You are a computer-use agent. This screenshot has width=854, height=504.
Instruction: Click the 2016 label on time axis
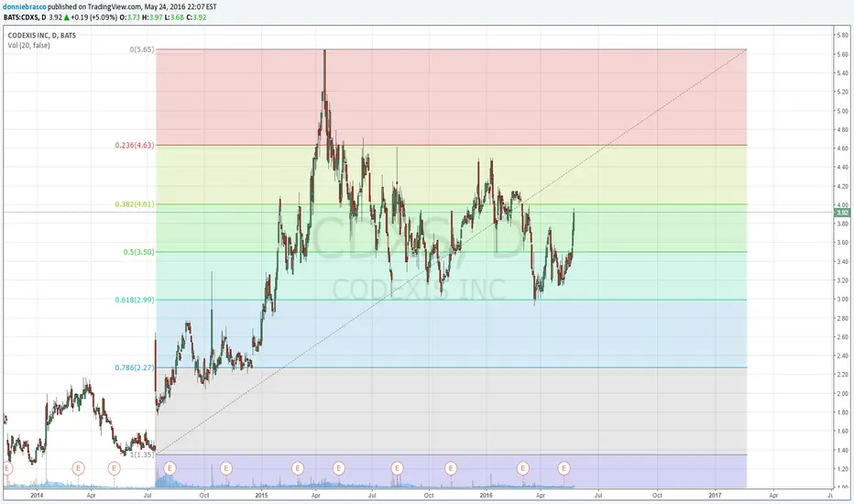pyautogui.click(x=487, y=495)
